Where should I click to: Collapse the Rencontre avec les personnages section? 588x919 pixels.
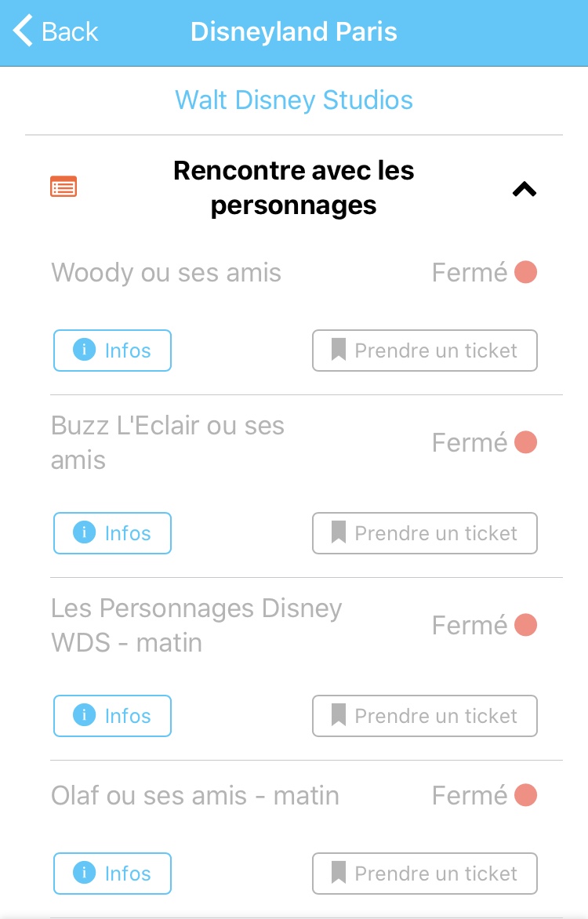click(x=524, y=189)
